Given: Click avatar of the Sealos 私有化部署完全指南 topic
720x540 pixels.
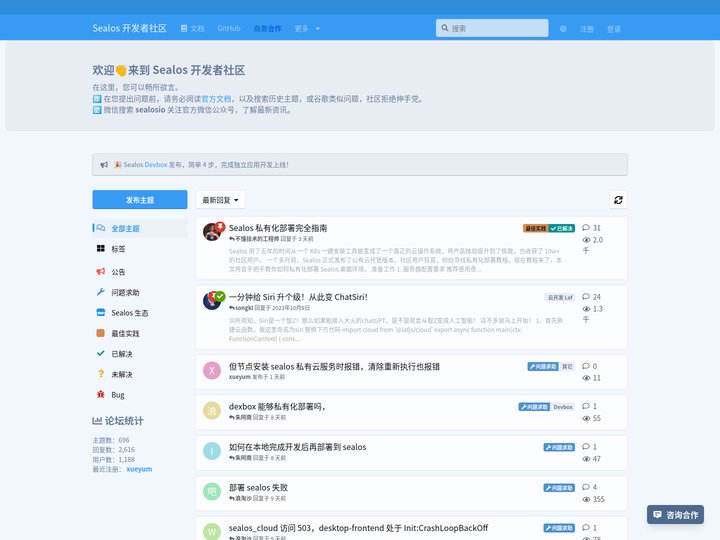Looking at the screenshot, I should [212, 232].
